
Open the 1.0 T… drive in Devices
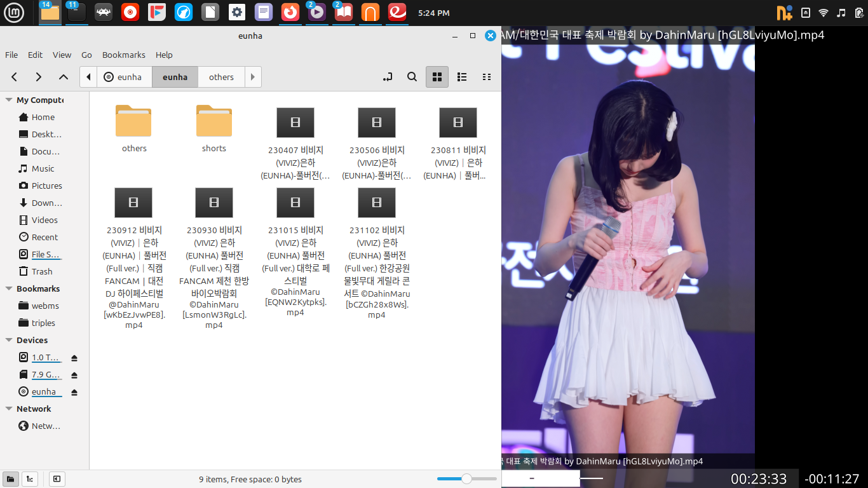coord(46,357)
